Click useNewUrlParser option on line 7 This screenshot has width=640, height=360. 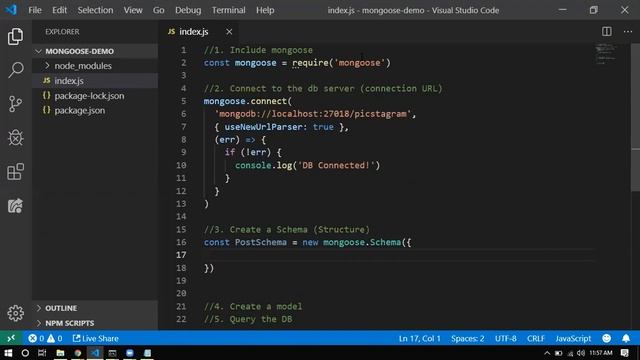[263, 127]
